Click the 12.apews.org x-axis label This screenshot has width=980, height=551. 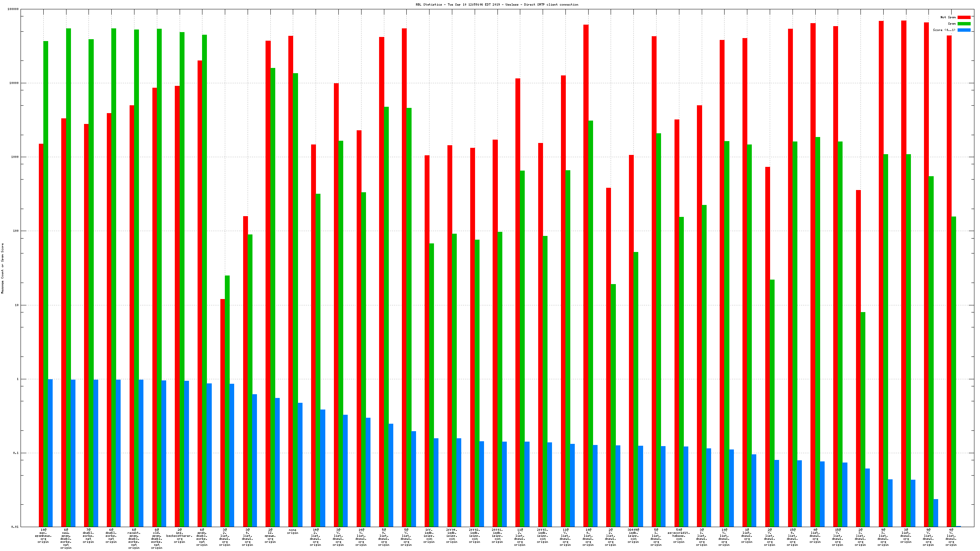[270, 535]
